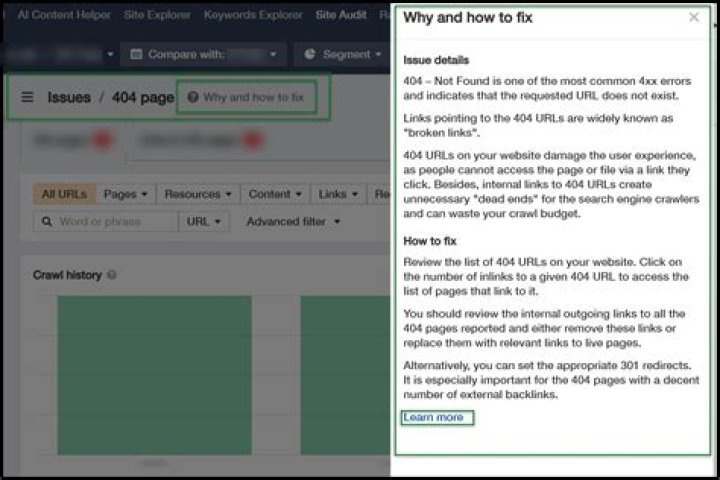Select the All URLs filter
Screen dimensions: 720x480
64,194
